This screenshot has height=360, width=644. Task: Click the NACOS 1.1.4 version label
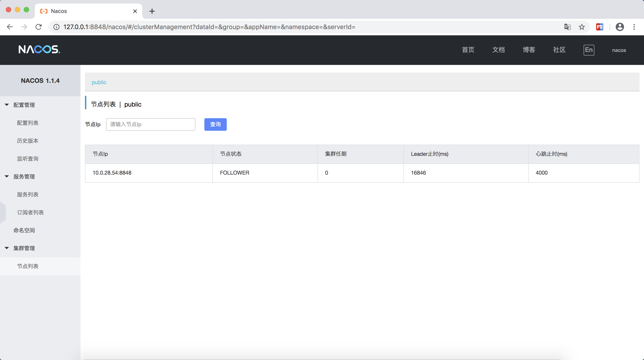click(40, 81)
